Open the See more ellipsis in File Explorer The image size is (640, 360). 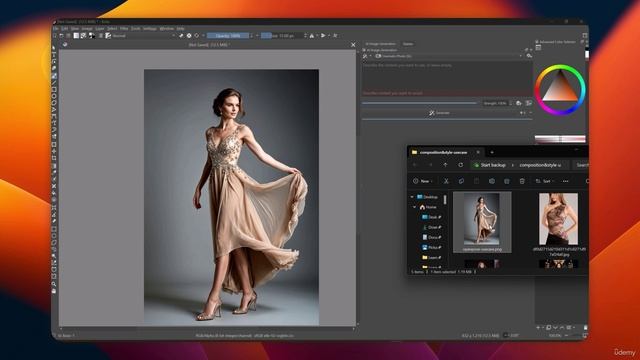coord(566,181)
